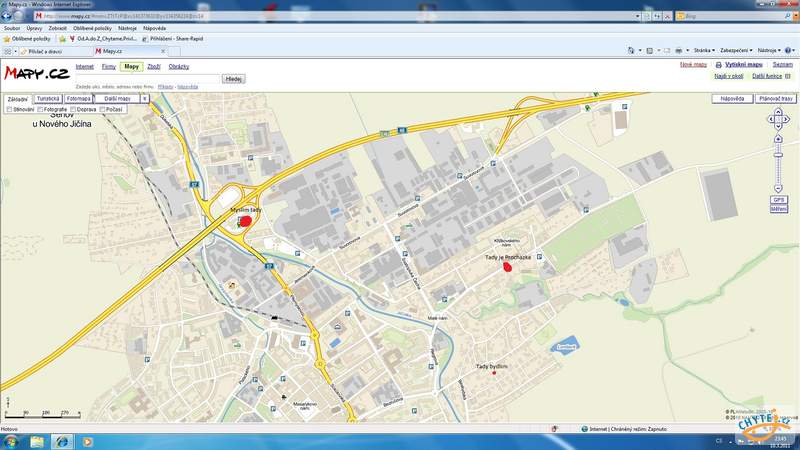Image resolution: width=800 pixels, height=450 pixels.
Task: Click the Home icon in the command bar
Action: coord(631,51)
